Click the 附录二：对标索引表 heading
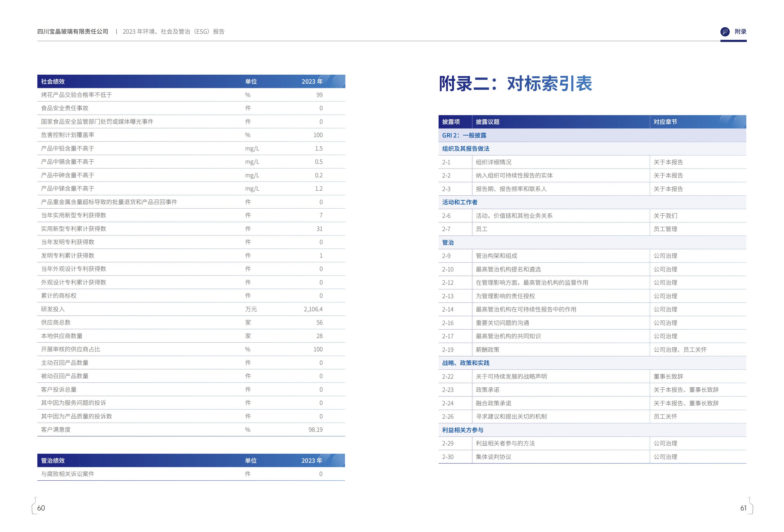This screenshot has width=784, height=532. point(515,84)
